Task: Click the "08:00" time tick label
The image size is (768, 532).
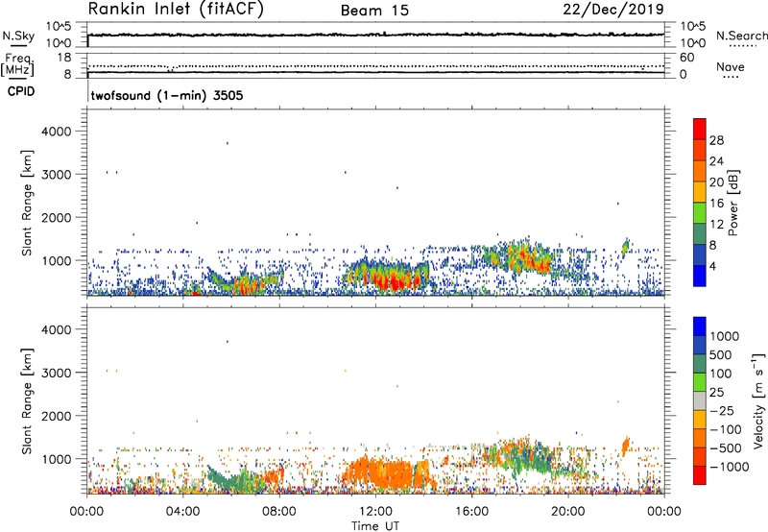Action: point(279,512)
